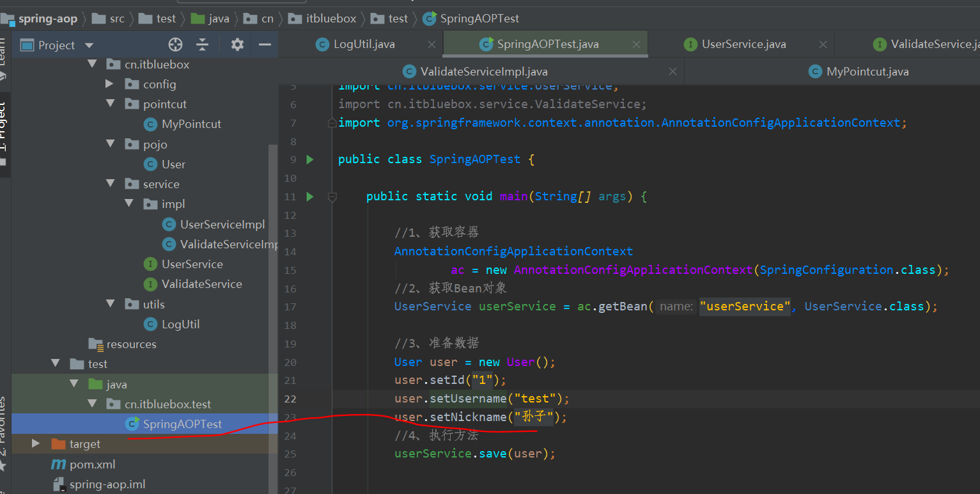980x494 pixels.
Task: Collapse the service package folder
Action: point(111,184)
